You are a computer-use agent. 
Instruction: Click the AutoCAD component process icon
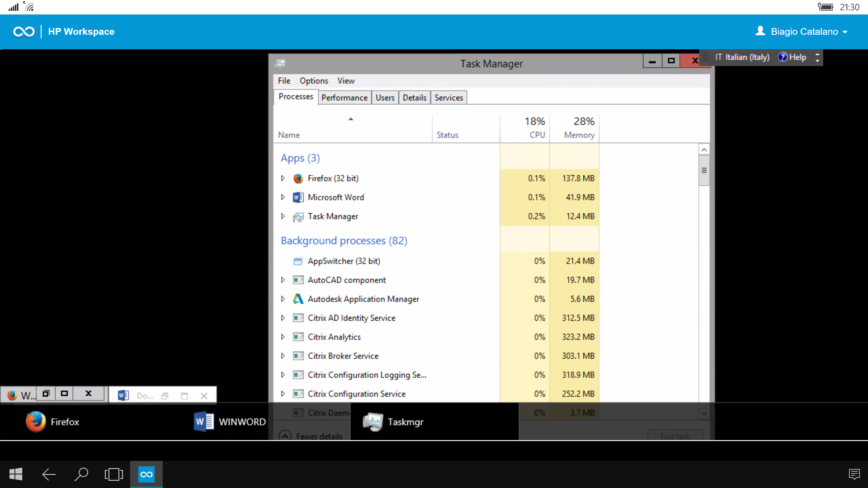(x=298, y=280)
